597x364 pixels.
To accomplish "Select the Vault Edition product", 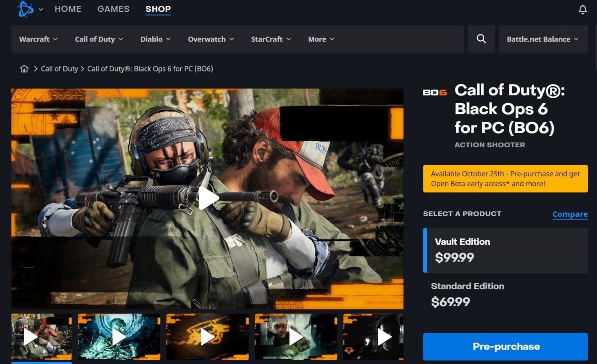I will [505, 249].
